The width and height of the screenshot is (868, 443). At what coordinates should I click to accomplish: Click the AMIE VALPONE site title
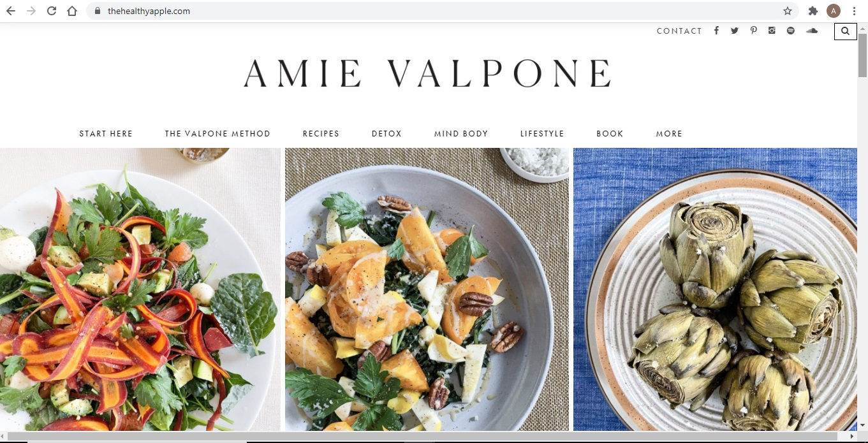(x=427, y=73)
